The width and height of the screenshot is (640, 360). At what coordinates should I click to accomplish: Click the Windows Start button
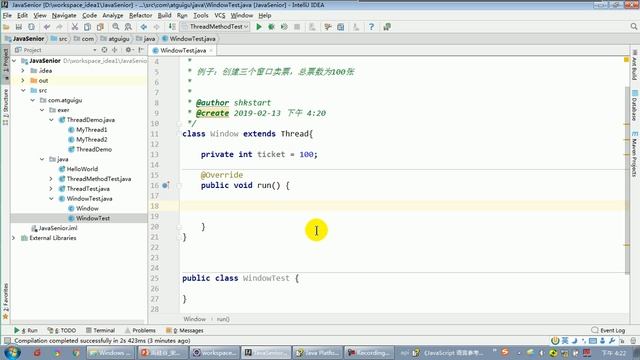pos(12,352)
